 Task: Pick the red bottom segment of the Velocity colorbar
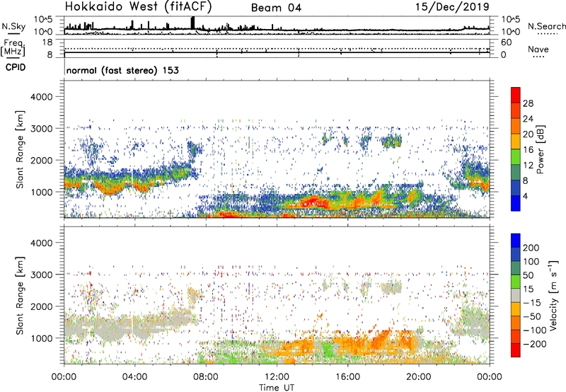[x=516, y=350]
